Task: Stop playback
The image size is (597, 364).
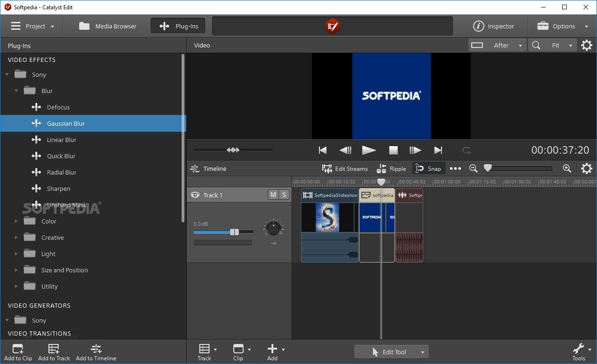Action: [393, 150]
